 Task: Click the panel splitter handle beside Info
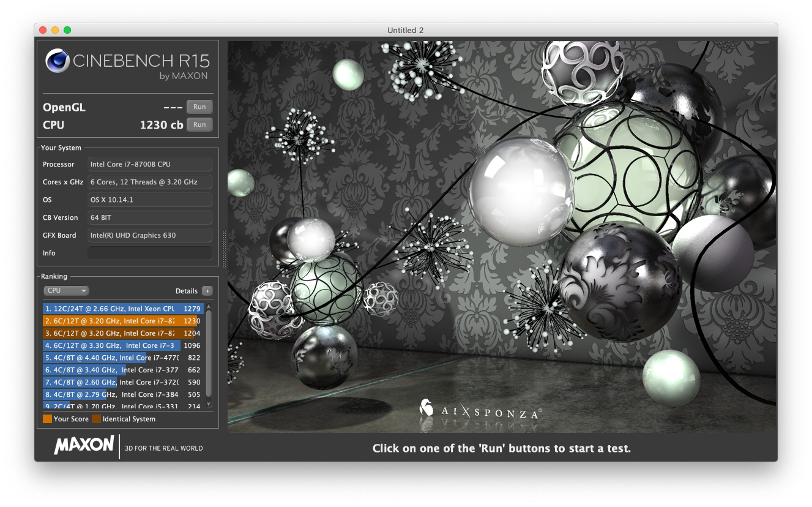point(223,249)
